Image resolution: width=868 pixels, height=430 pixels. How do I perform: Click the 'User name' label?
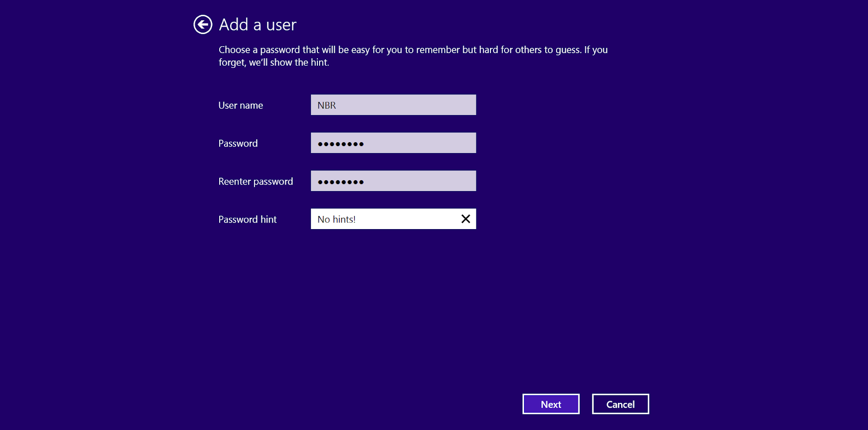(241, 105)
